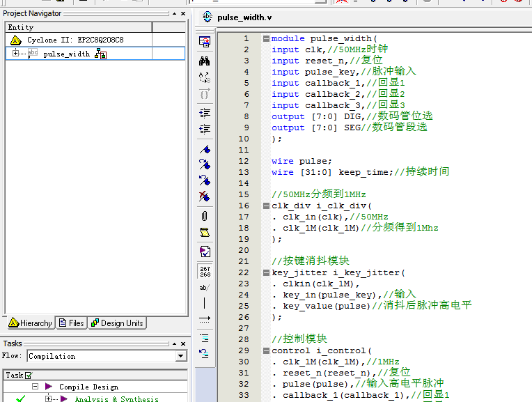
Task: Close the Tasks panel
Action: (183, 343)
